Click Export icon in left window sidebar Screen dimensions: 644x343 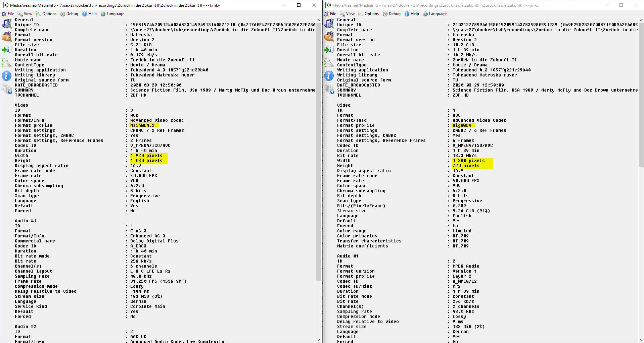tap(7, 50)
